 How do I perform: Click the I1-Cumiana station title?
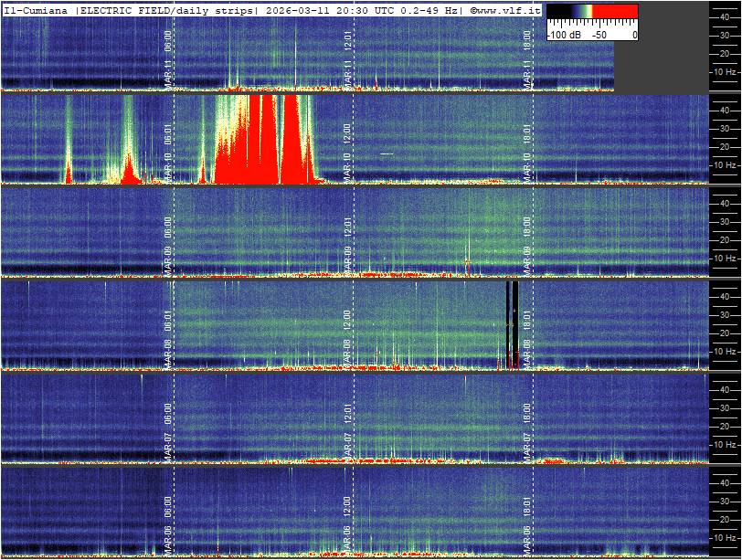36,9
